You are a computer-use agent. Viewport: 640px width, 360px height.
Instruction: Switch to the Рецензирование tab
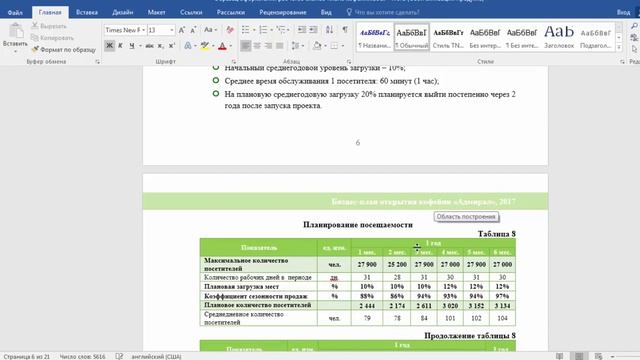click(x=283, y=12)
